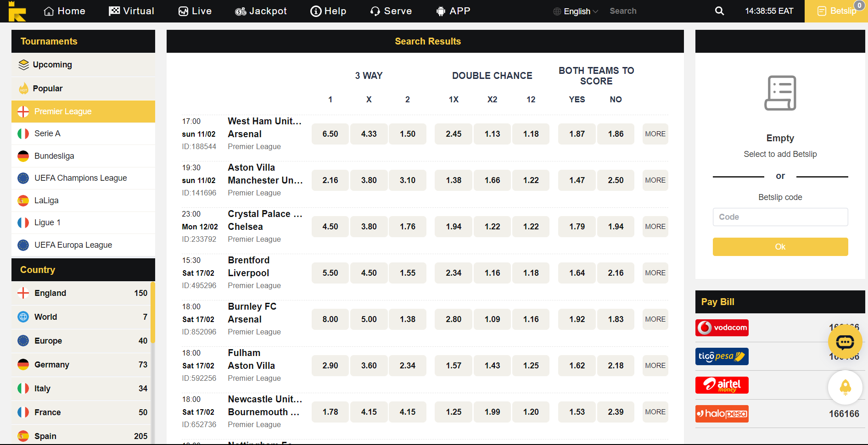
Task: Select odds 1.76 for Chelsea win
Action: point(408,227)
